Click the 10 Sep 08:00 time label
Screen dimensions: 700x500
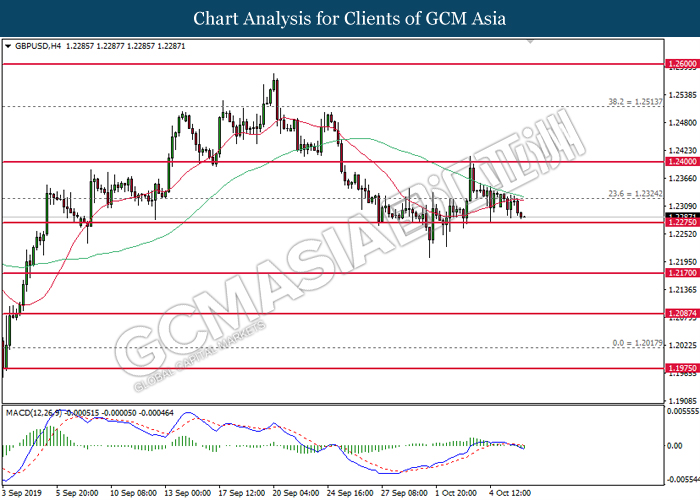[133, 493]
